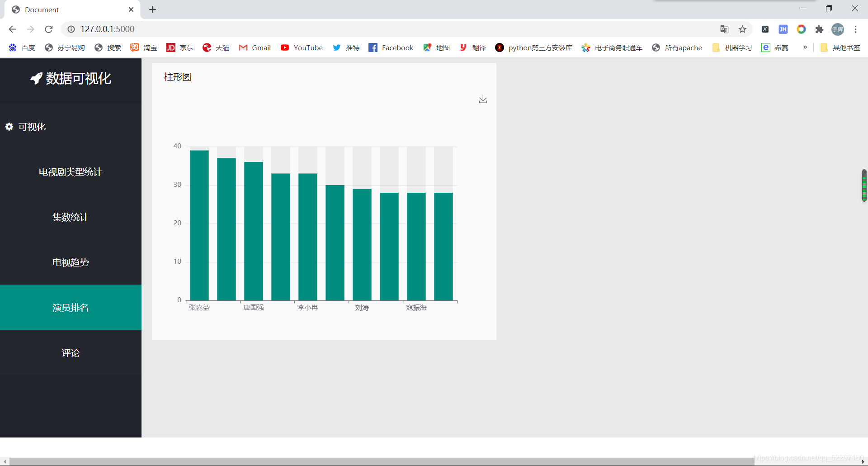Click the address bar URL 127.0.0.1:5000
Screen dimensions: 868x466
click(x=108, y=29)
